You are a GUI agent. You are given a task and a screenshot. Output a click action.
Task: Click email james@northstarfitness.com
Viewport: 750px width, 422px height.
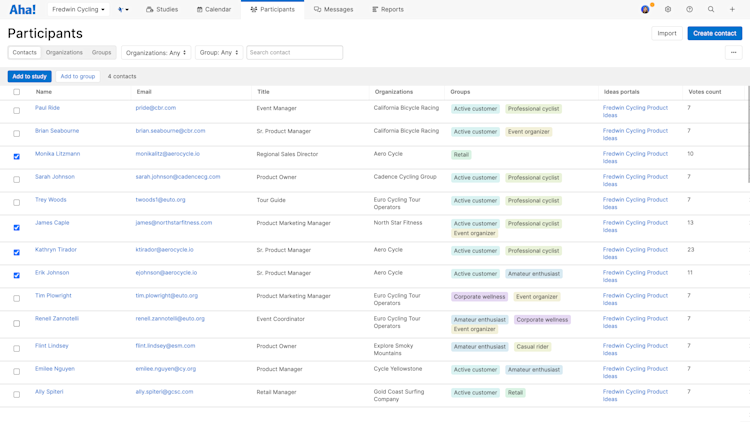[174, 222]
